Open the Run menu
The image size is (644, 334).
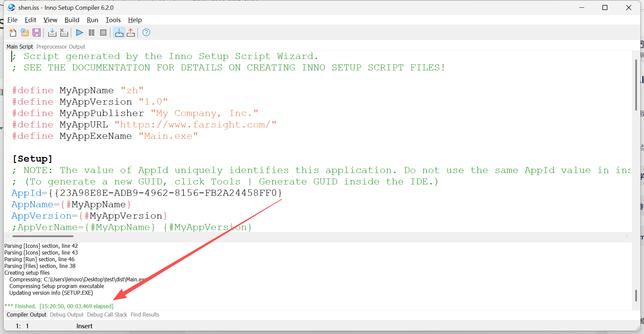pos(93,20)
